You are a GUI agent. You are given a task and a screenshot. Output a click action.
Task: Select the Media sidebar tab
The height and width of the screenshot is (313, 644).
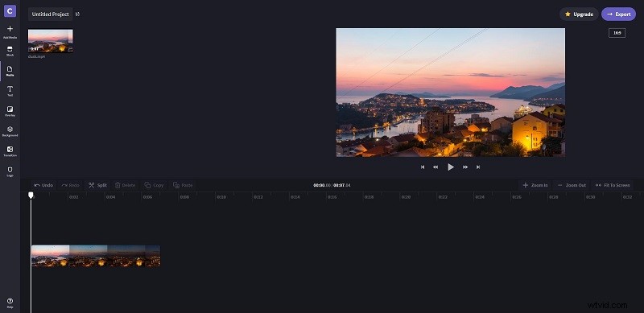click(10, 72)
